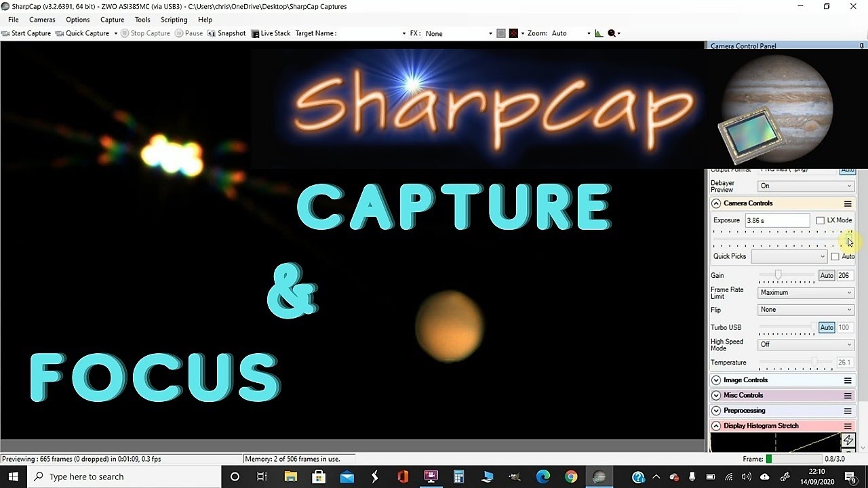868x488 pixels.
Task: Click the Quick Capture toolbar button
Action: 82,33
